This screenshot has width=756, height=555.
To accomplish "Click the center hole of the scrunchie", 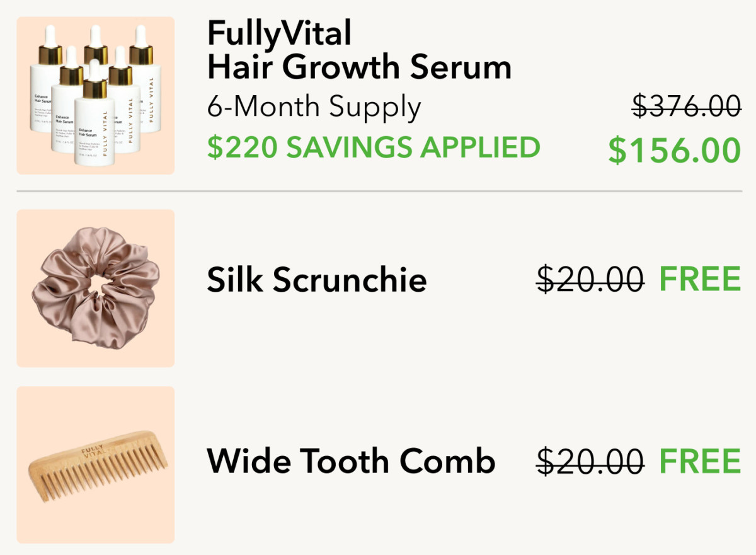I will coord(94,286).
